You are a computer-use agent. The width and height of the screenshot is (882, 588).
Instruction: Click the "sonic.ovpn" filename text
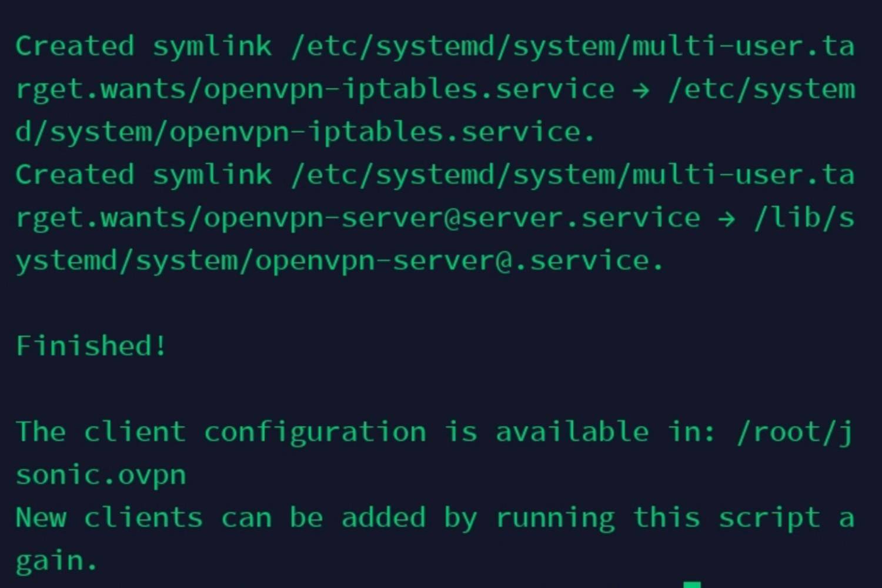[101, 475]
